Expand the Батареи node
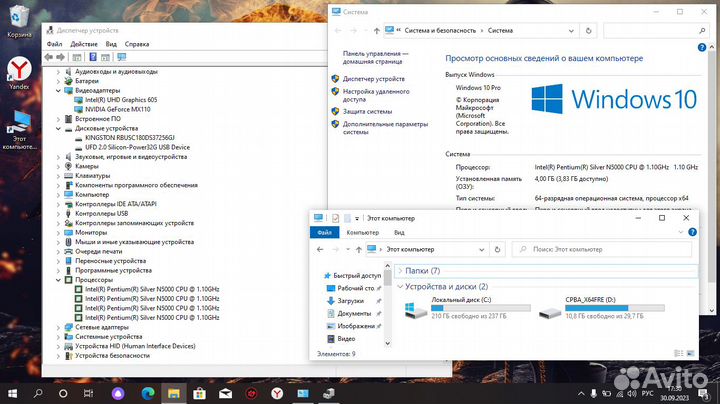This screenshot has height=404, width=720. (x=58, y=81)
